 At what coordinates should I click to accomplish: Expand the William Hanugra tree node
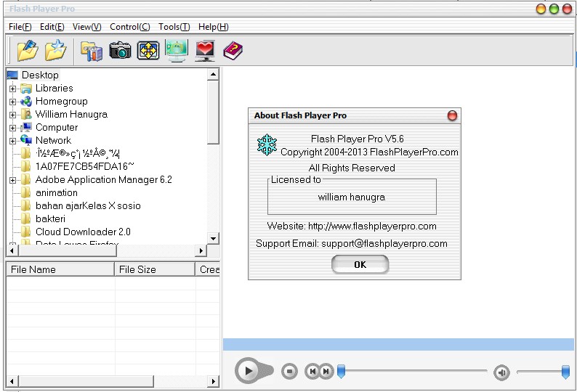[x=13, y=115]
